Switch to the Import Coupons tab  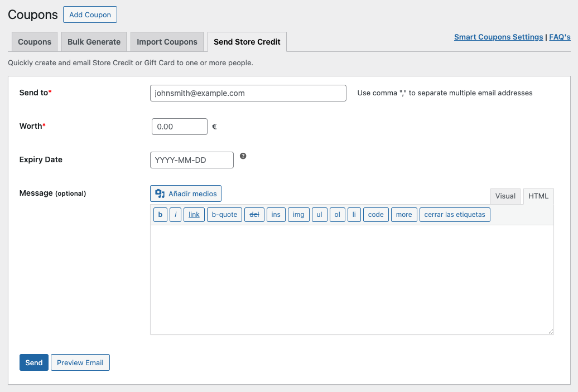[167, 42]
